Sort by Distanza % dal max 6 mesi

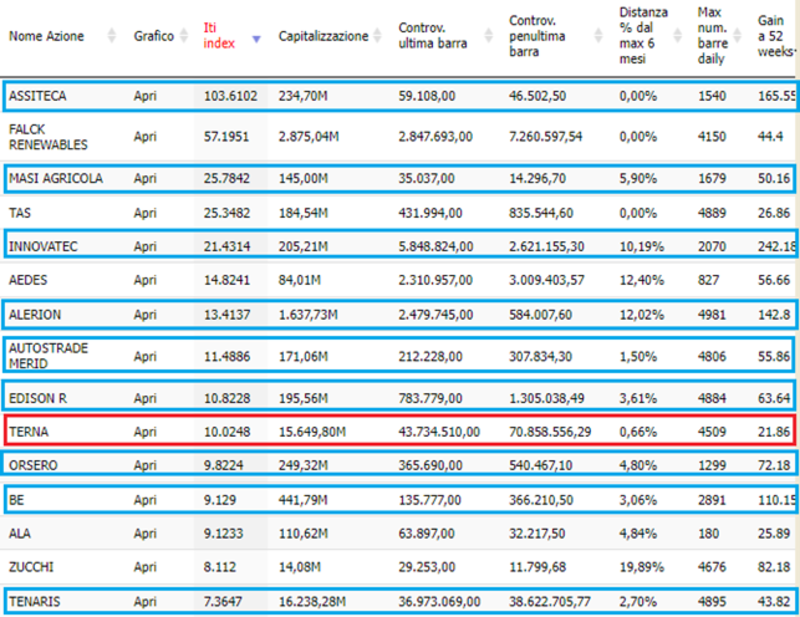point(678,36)
